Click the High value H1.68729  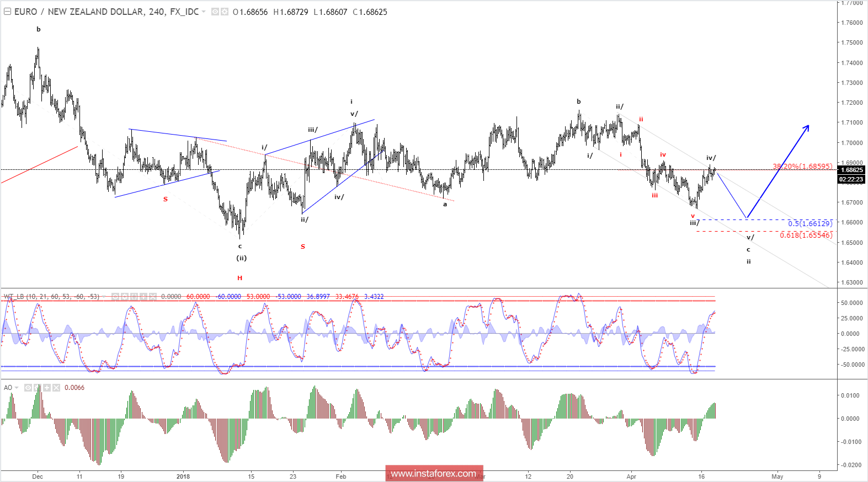(291, 12)
